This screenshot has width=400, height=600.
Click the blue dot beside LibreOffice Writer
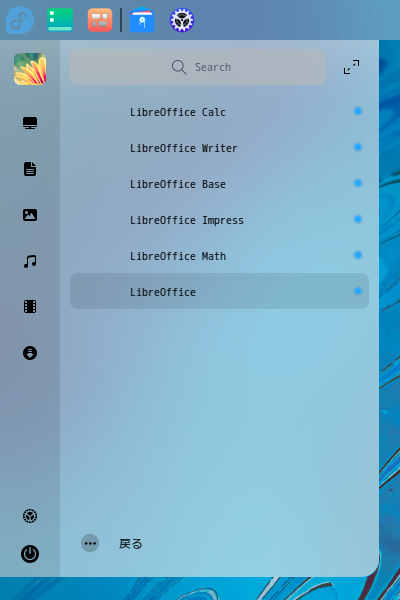click(358, 147)
